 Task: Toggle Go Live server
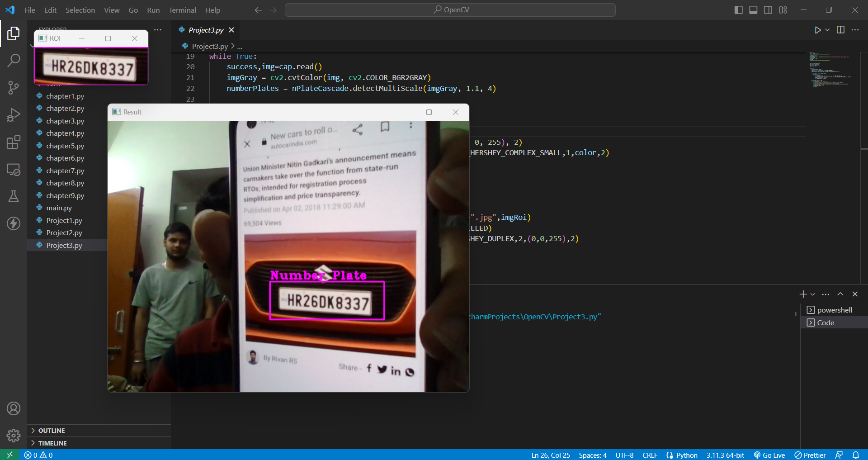769,455
